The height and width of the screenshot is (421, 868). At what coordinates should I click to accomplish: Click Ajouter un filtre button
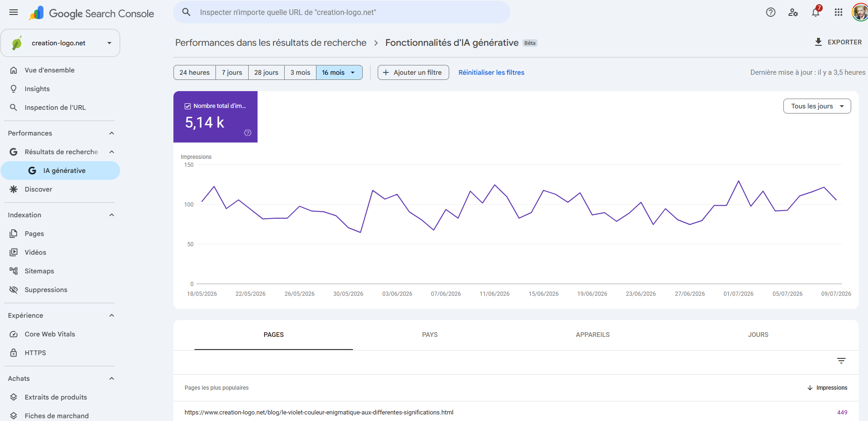click(413, 72)
